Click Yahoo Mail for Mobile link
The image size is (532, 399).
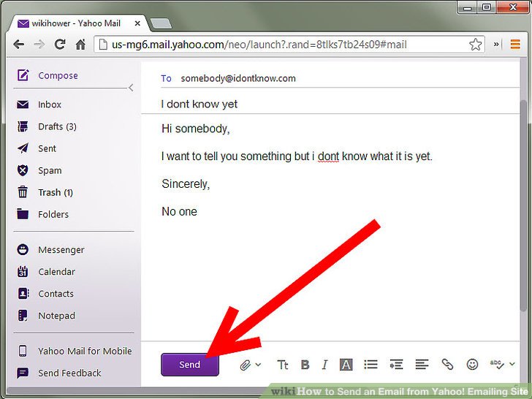point(85,351)
